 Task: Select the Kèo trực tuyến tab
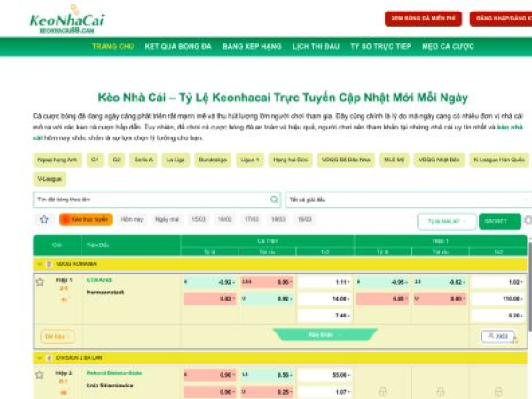pos(86,219)
